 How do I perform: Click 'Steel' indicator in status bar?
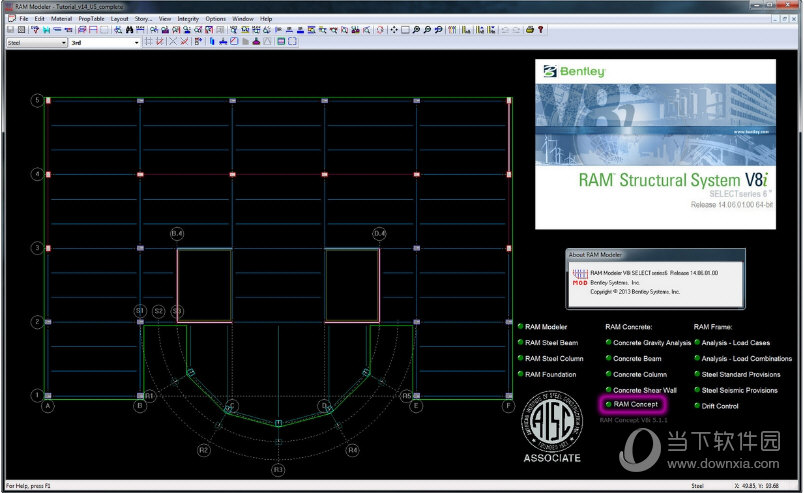(x=697, y=485)
